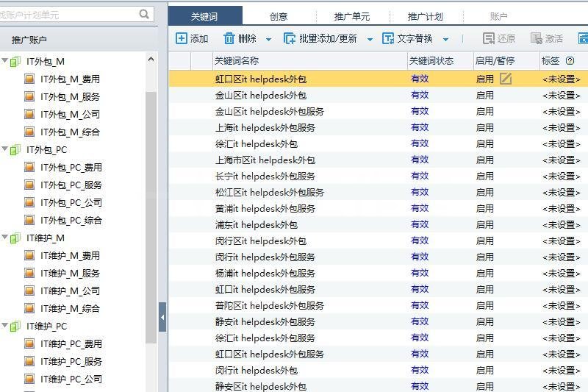Open the 文字替换 dropdown arrow
The height and width of the screenshot is (392, 588).
coord(445,39)
